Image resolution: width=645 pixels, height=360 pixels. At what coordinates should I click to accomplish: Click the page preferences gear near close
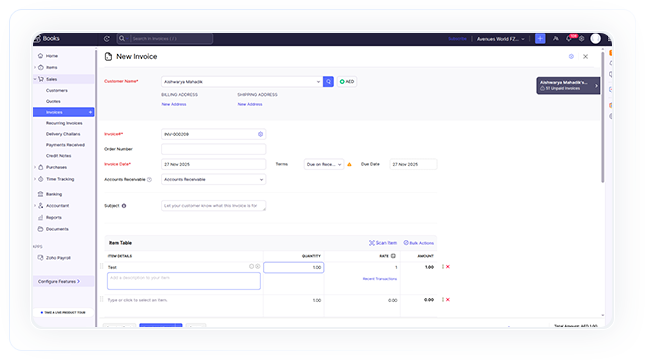571,56
